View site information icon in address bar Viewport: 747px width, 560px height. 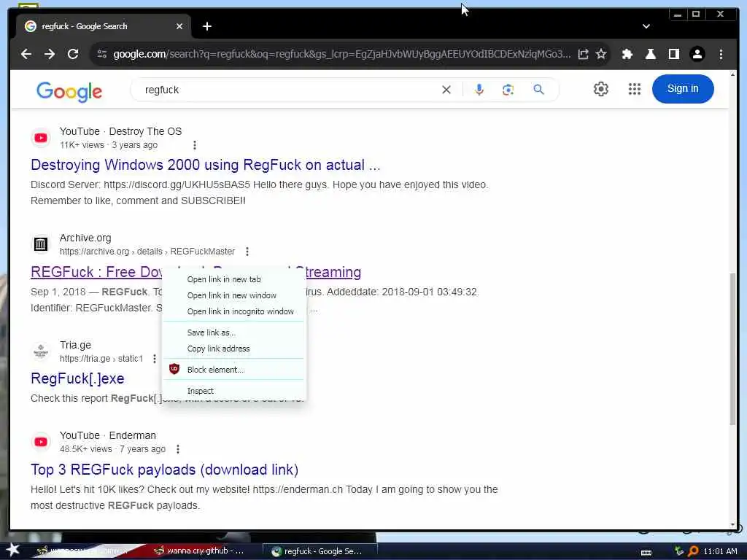coord(102,54)
